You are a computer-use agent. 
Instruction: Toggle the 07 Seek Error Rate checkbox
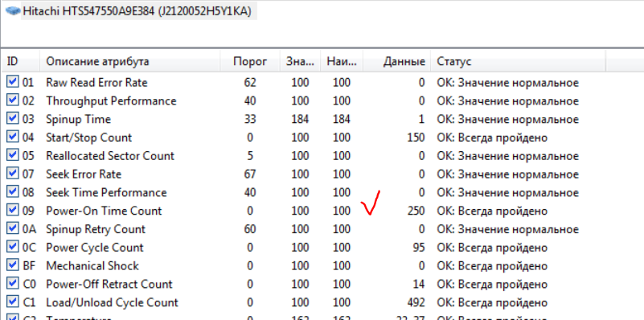coord(12,174)
